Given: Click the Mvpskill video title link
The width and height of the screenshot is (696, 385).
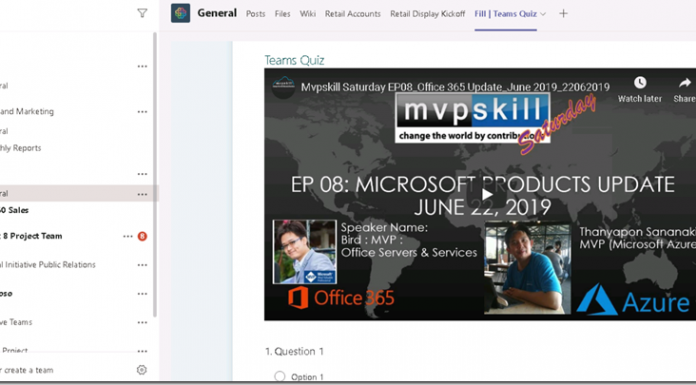Looking at the screenshot, I should 455,87.
